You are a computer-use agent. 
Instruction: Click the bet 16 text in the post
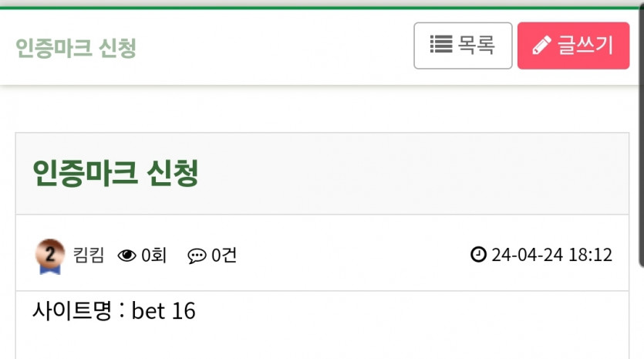164,311
